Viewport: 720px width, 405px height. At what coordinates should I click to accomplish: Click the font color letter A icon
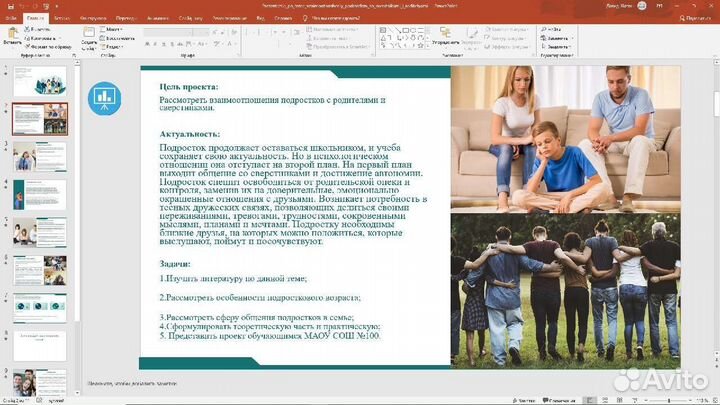click(229, 44)
